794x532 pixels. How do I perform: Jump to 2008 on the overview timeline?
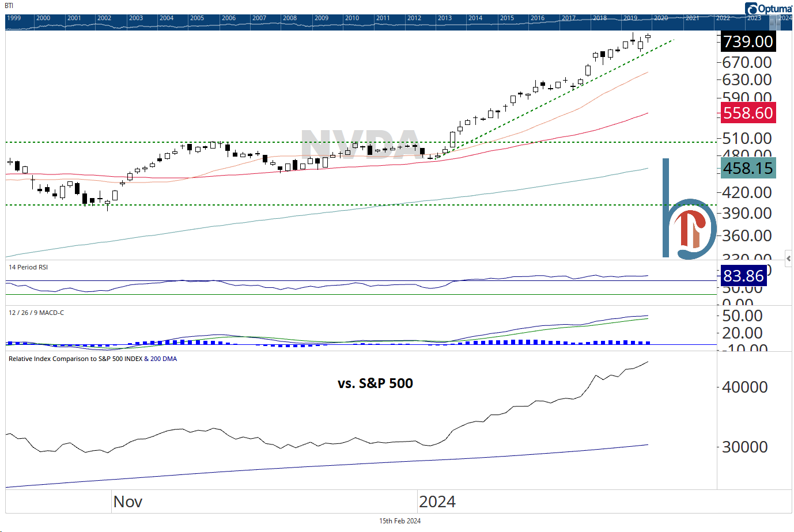click(x=290, y=18)
